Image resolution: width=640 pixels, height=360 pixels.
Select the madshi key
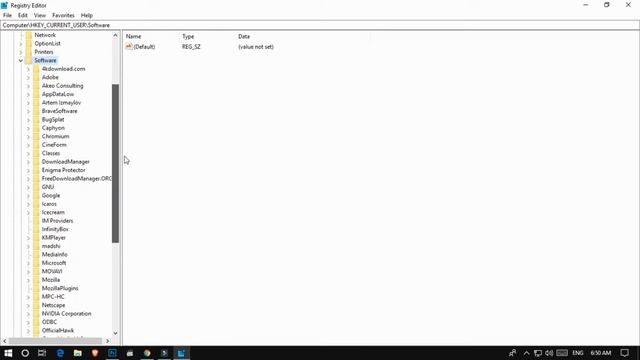(x=51, y=246)
